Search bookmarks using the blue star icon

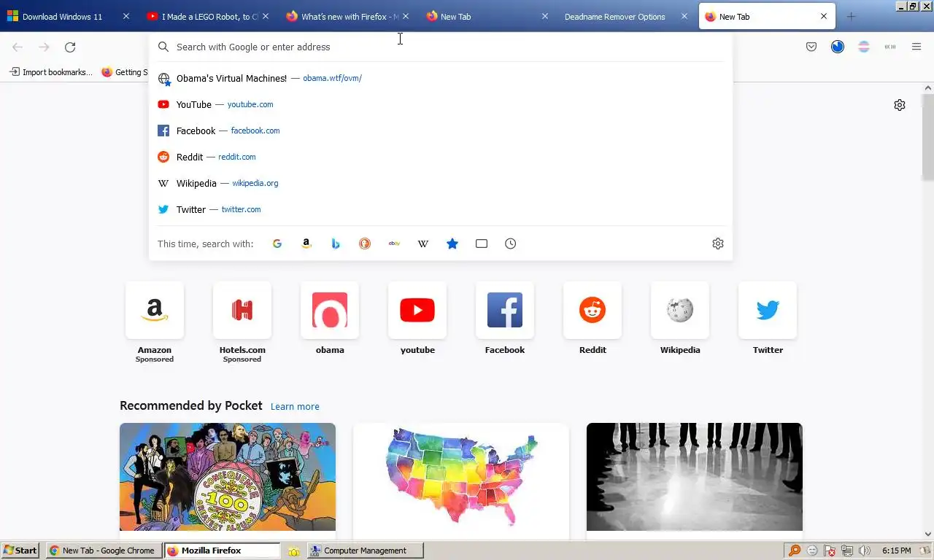(452, 244)
